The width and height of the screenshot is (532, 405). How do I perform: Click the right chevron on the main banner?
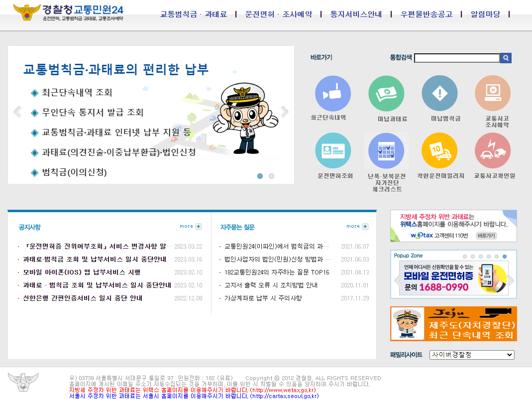click(285, 112)
